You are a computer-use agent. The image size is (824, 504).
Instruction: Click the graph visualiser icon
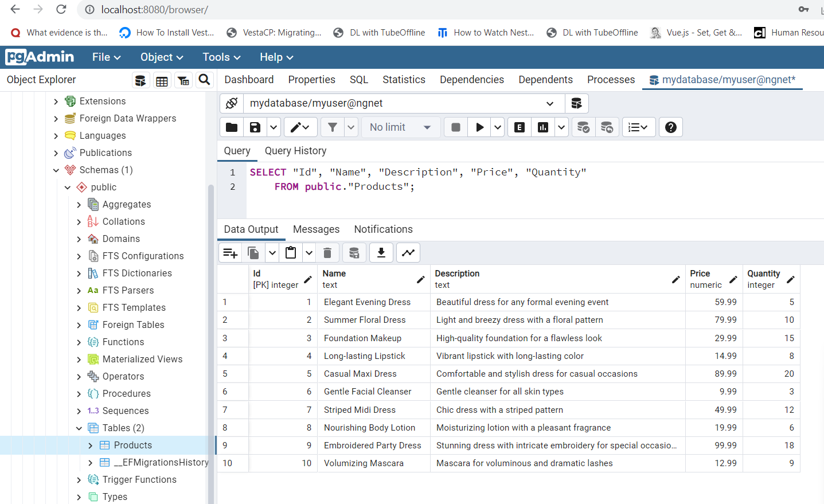coord(408,253)
